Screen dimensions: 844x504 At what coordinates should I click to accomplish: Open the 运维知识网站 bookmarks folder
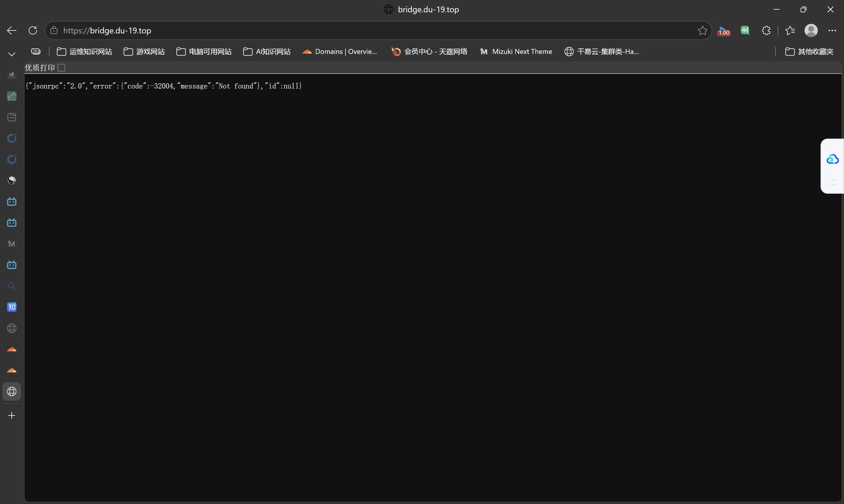[84, 51]
